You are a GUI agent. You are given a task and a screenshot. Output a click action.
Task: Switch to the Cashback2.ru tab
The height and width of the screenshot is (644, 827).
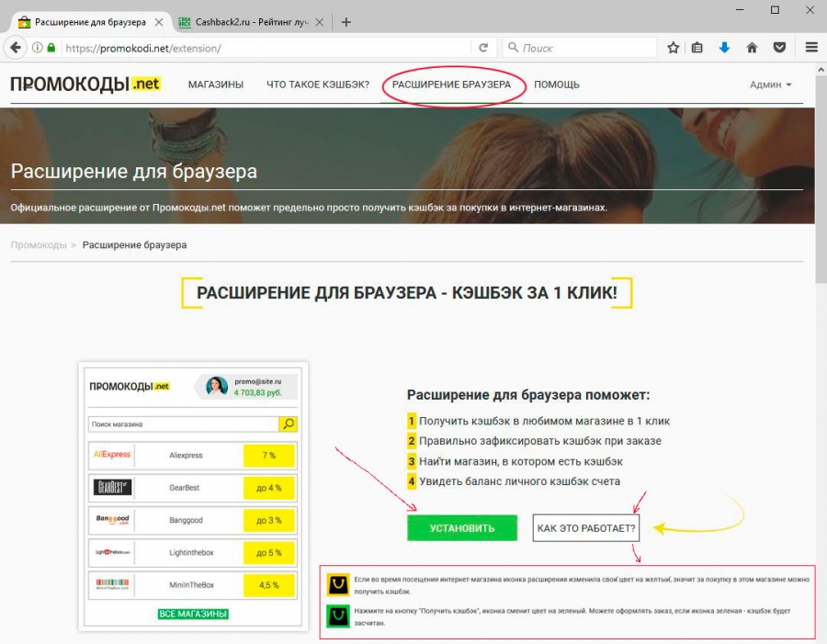tap(250, 22)
